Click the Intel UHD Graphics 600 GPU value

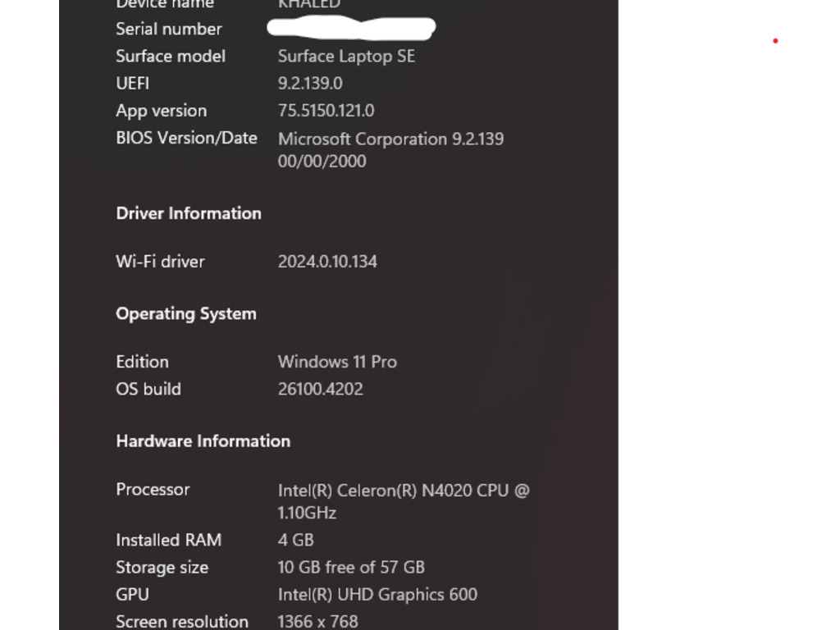(377, 595)
